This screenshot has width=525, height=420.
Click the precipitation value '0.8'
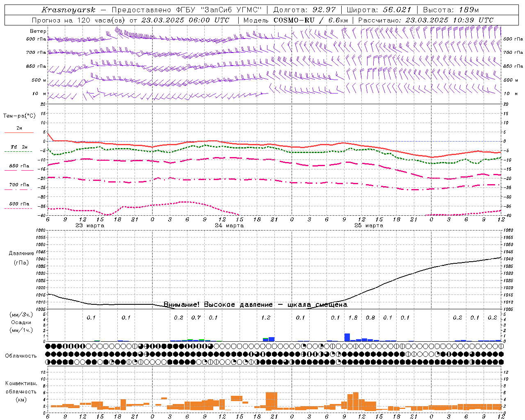pyautogui.click(x=370, y=317)
